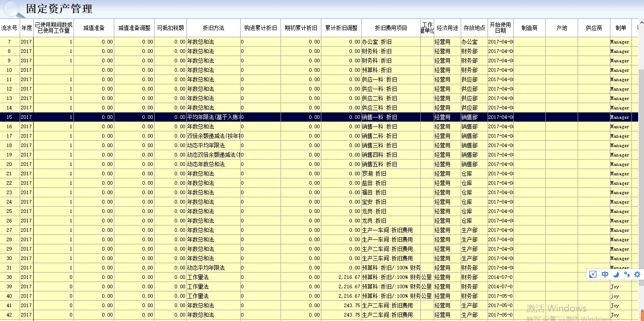Click 预算科:折旧 in row 10
Screen dimensions: 644x321
[x=391, y=70]
